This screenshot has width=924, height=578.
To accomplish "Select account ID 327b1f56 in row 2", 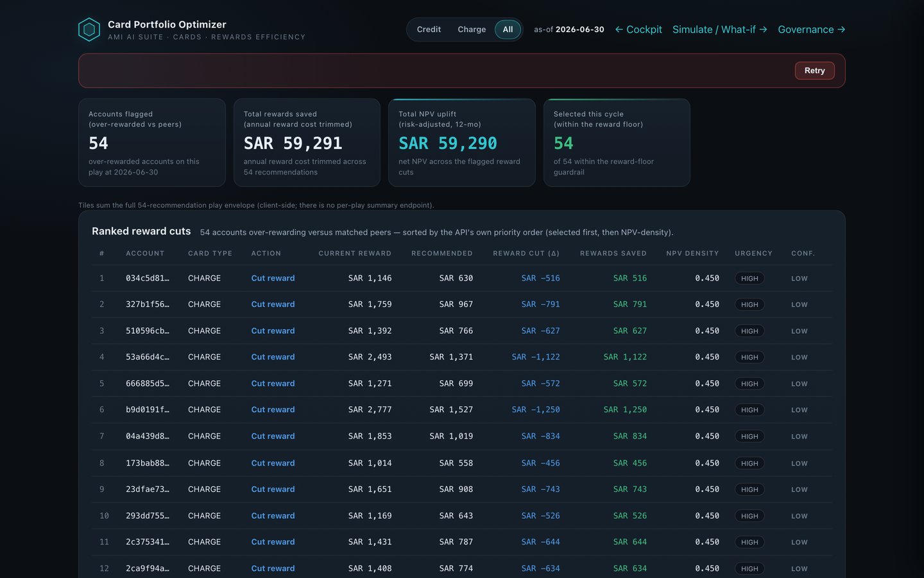I will point(148,304).
